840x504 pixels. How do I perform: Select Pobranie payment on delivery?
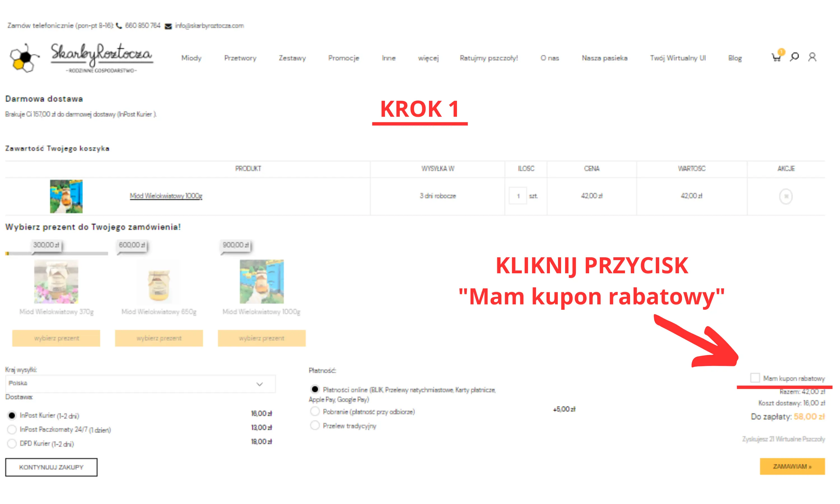[315, 411]
